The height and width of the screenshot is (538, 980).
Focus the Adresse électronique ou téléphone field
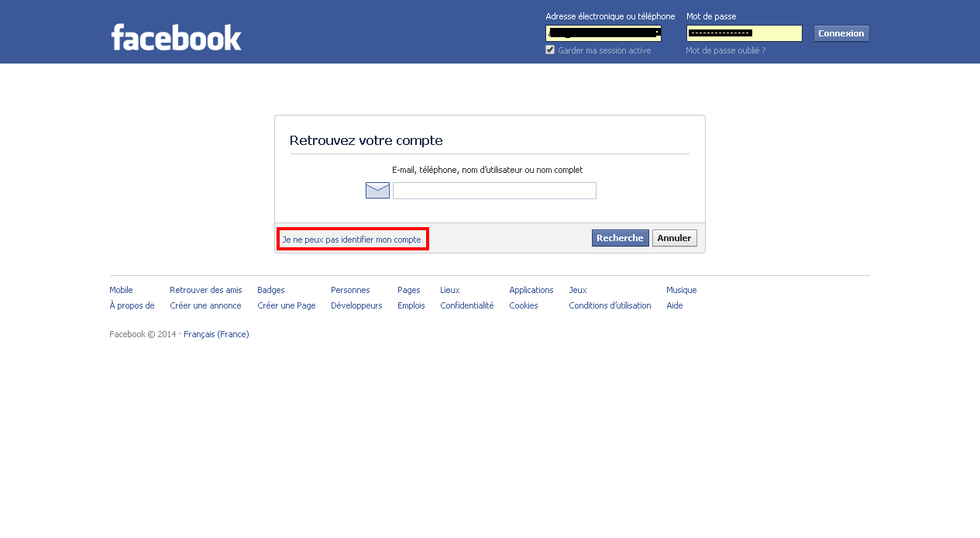[603, 33]
